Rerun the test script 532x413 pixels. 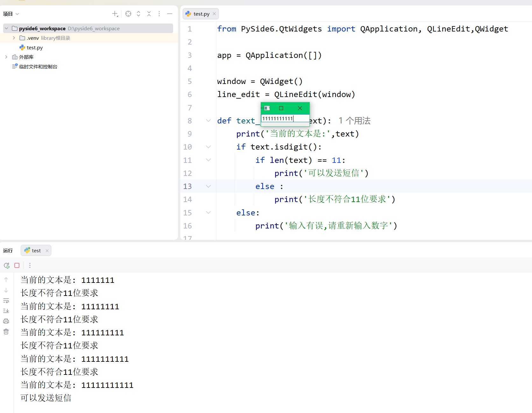[x=6, y=265]
